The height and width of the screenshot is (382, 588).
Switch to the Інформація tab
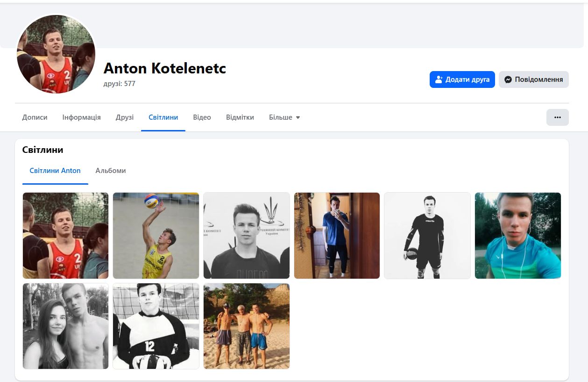coord(81,117)
